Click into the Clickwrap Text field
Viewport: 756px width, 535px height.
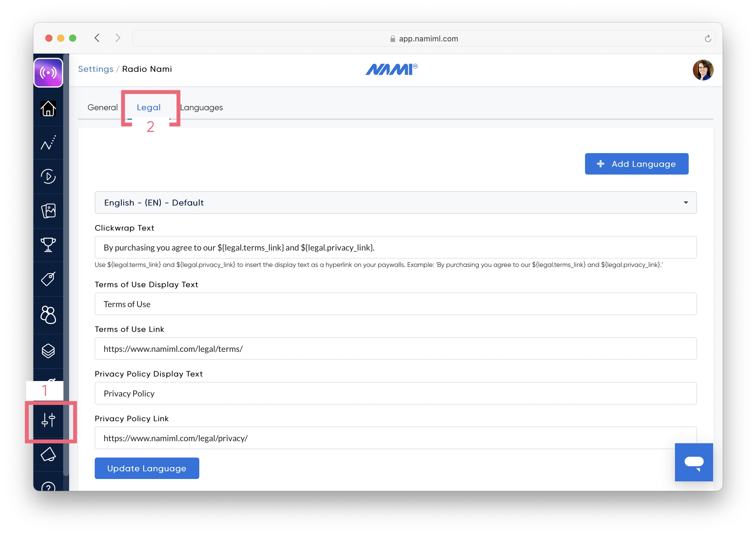tap(395, 248)
